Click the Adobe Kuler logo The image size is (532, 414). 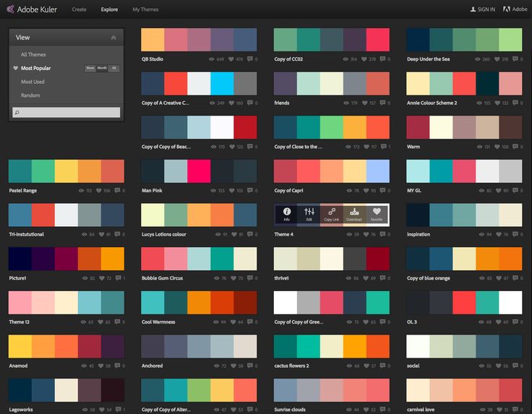click(x=32, y=9)
